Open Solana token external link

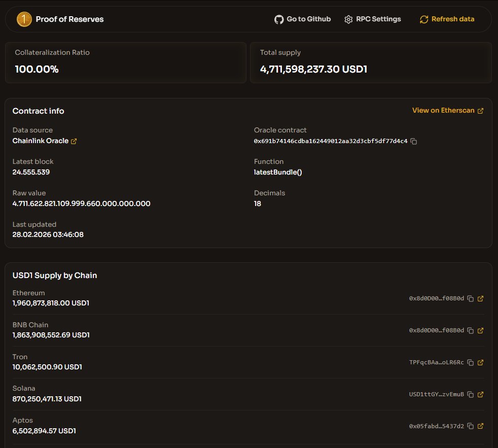pos(481,394)
